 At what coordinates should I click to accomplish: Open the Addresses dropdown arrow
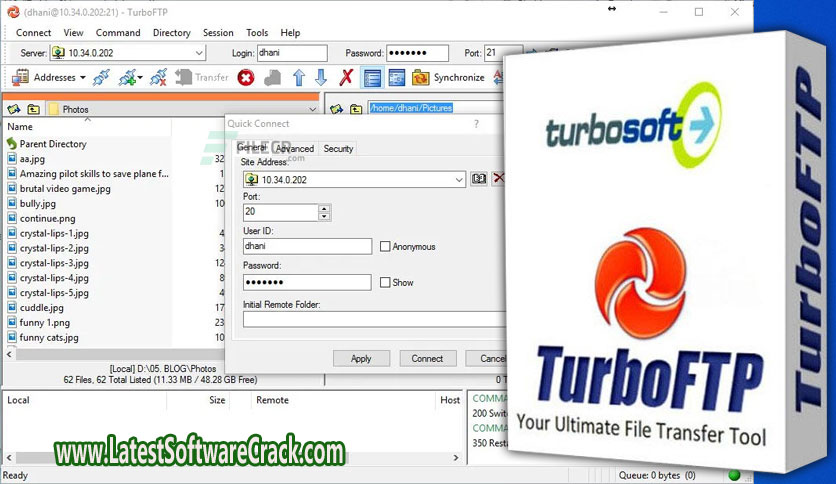[x=83, y=78]
